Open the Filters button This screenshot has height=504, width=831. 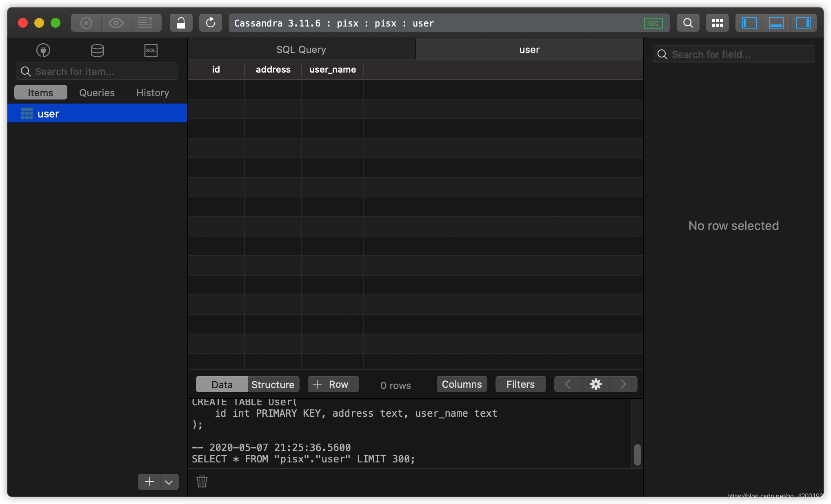tap(521, 385)
